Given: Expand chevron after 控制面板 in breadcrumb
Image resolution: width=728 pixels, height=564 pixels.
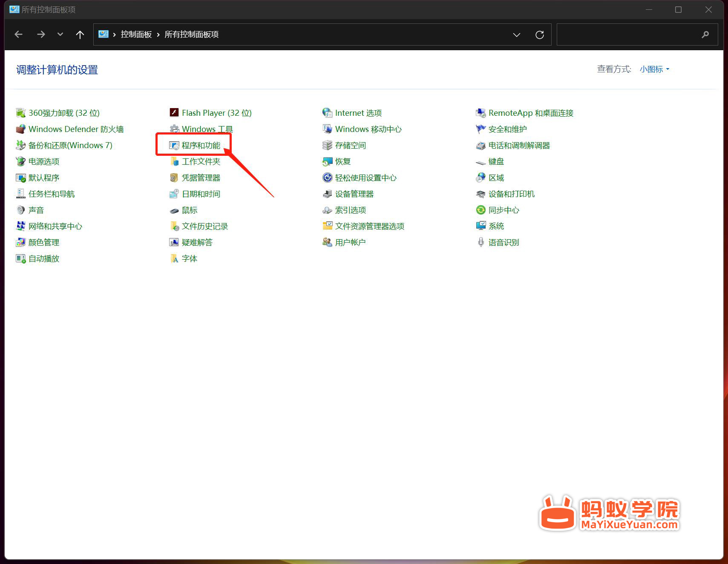Looking at the screenshot, I should pos(158,34).
